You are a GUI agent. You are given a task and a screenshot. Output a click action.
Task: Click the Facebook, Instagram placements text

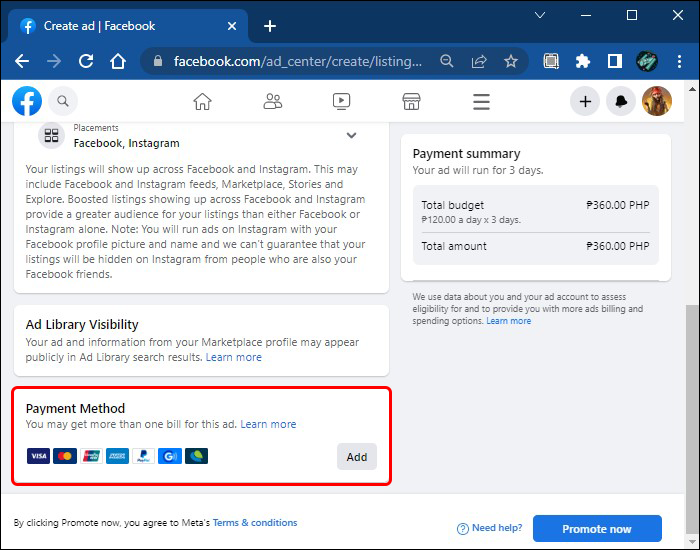point(126,143)
